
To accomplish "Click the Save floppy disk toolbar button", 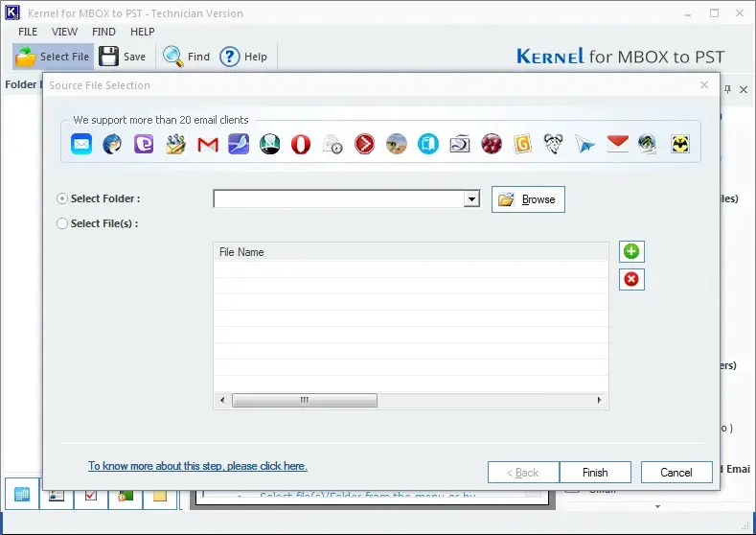I will tap(123, 57).
